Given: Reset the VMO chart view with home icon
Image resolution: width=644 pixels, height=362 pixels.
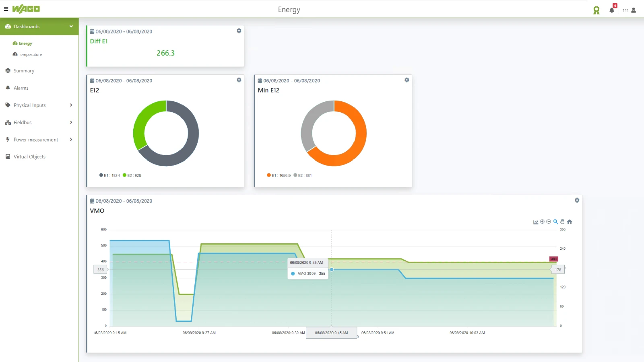Looking at the screenshot, I should [x=570, y=222].
